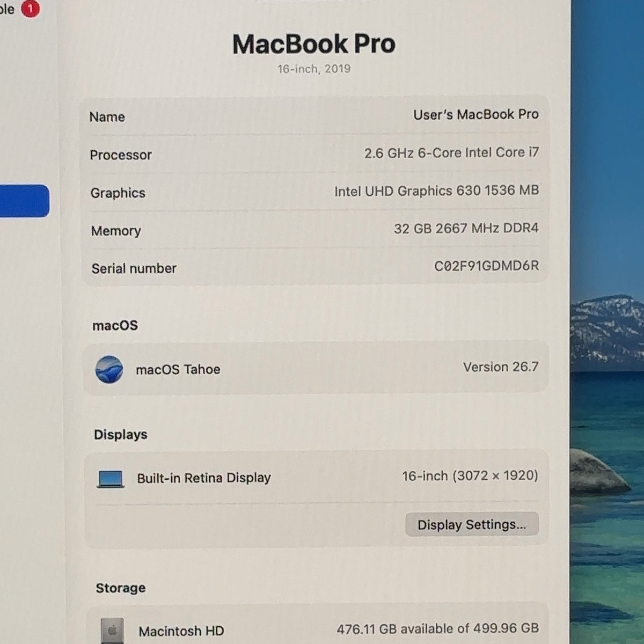Click the macOS Tahoe label

point(178,369)
